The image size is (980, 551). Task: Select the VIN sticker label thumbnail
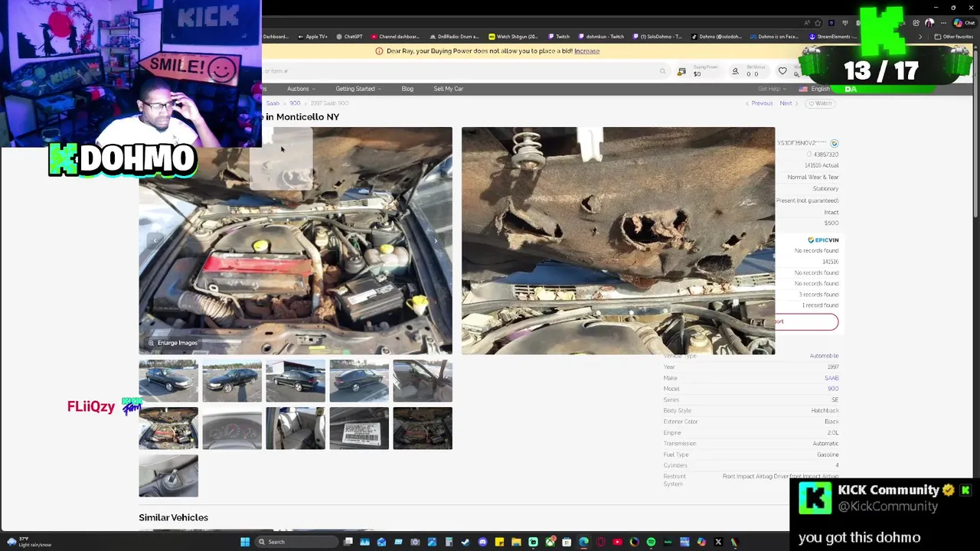[x=359, y=428]
